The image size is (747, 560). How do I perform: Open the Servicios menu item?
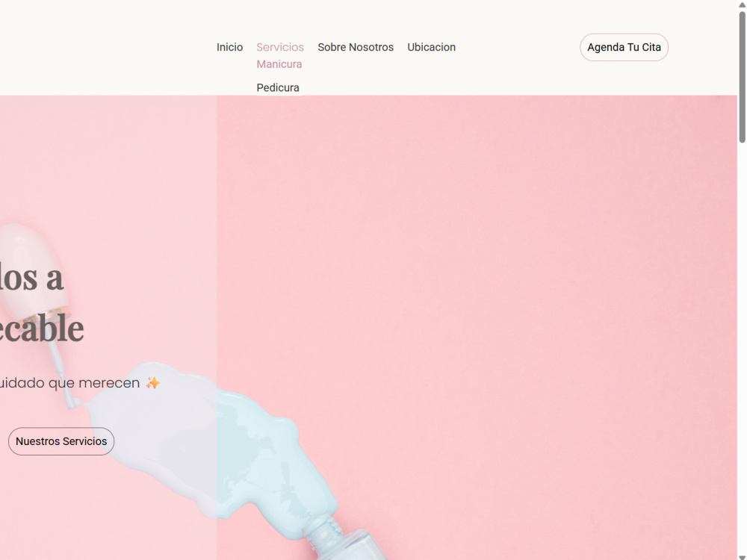(280, 47)
